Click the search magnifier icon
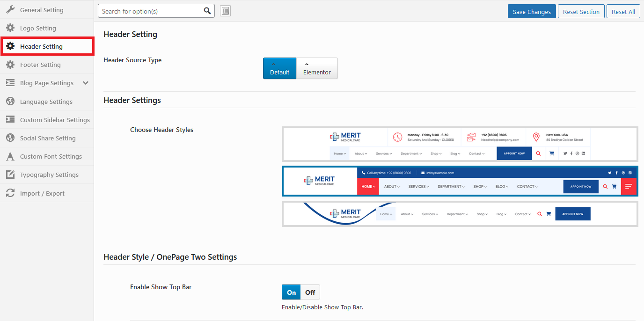 point(207,10)
